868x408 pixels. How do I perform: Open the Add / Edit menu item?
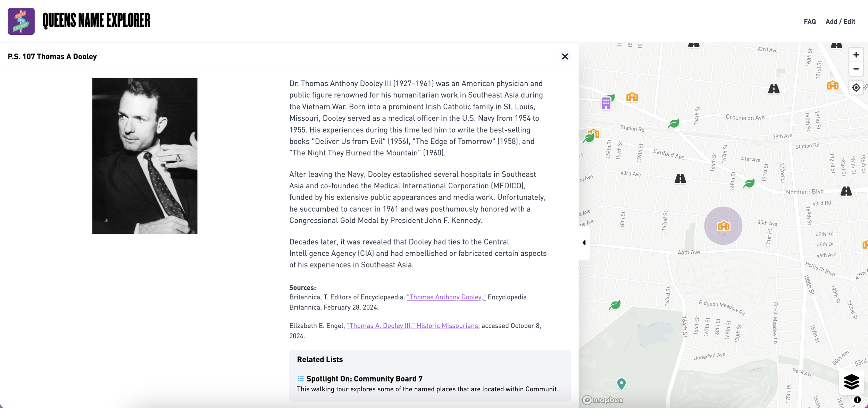point(840,22)
